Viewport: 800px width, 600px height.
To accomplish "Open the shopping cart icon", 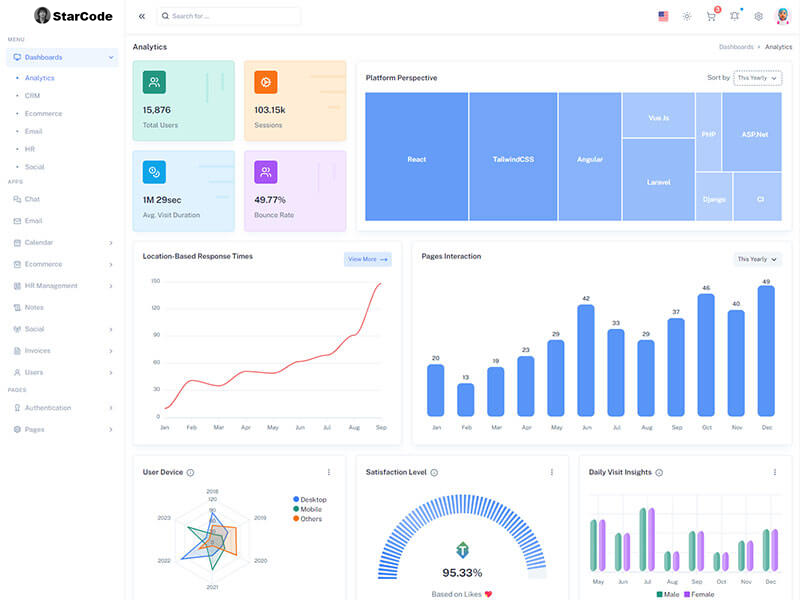I will click(711, 16).
